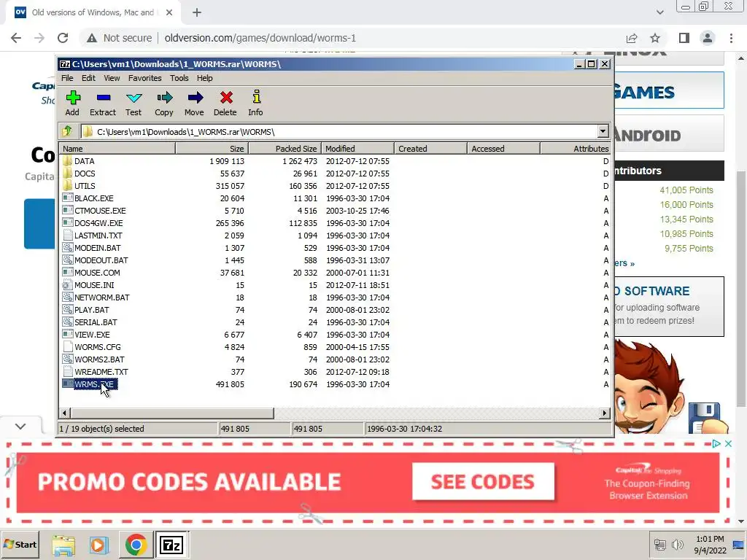Click the scrollbar right arrow in 7-Zip

[x=605, y=413]
